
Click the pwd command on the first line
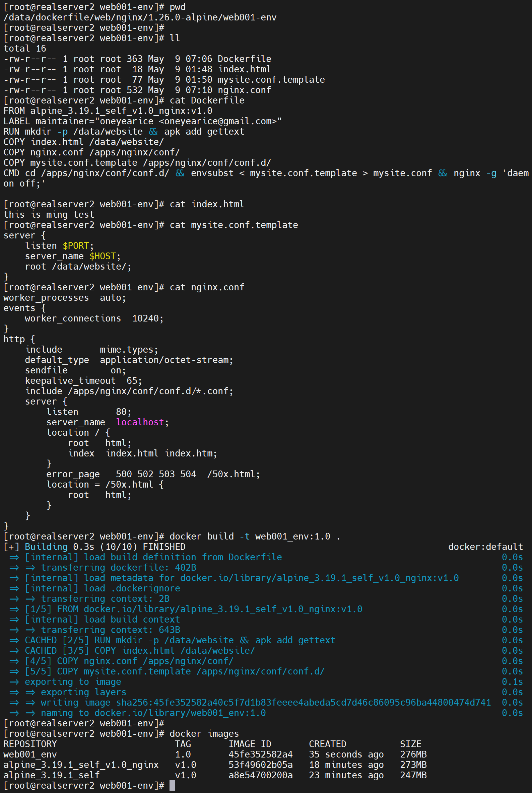[x=178, y=7]
